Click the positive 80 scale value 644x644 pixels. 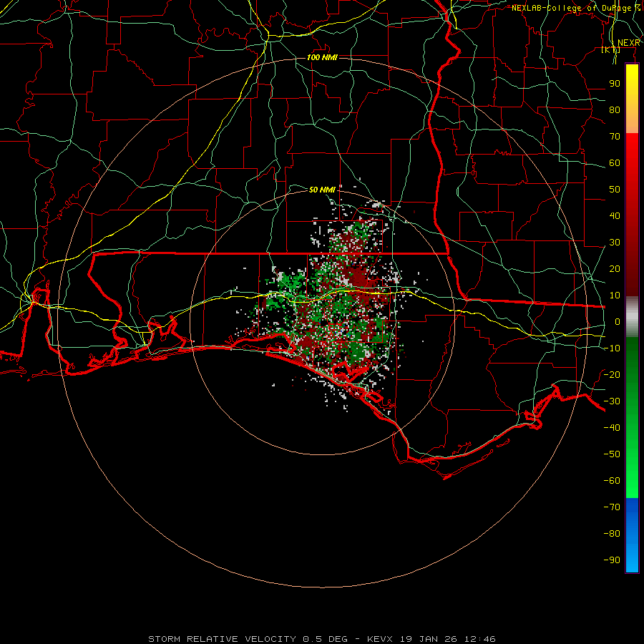pyautogui.click(x=615, y=109)
